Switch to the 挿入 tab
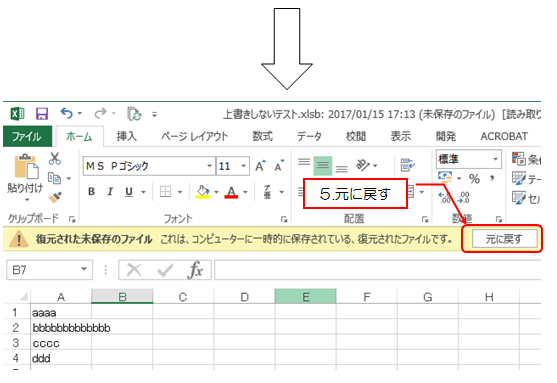Image resolution: width=557 pixels, height=383 pixels. coord(126,136)
